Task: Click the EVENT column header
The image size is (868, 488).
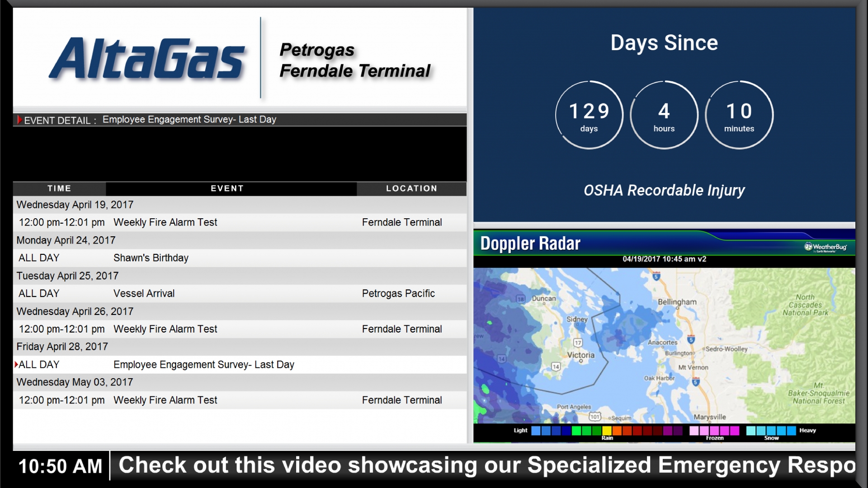Action: [227, 188]
